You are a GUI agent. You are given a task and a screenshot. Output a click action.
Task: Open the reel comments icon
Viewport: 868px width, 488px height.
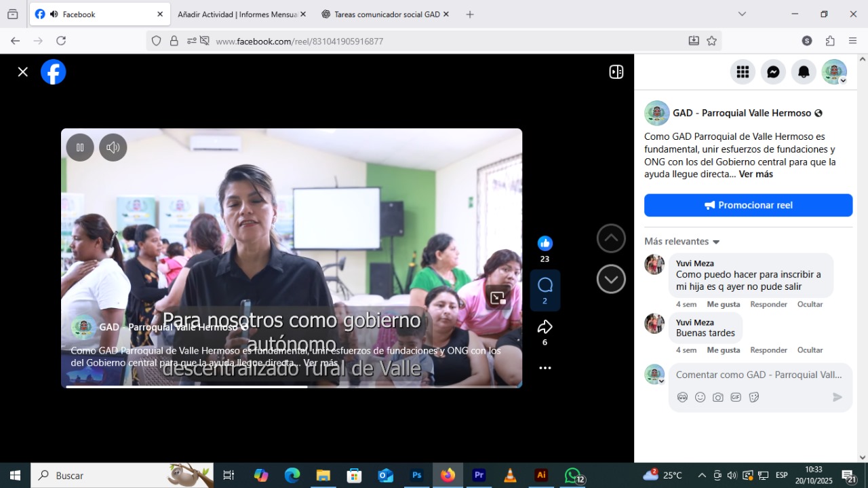(x=545, y=285)
